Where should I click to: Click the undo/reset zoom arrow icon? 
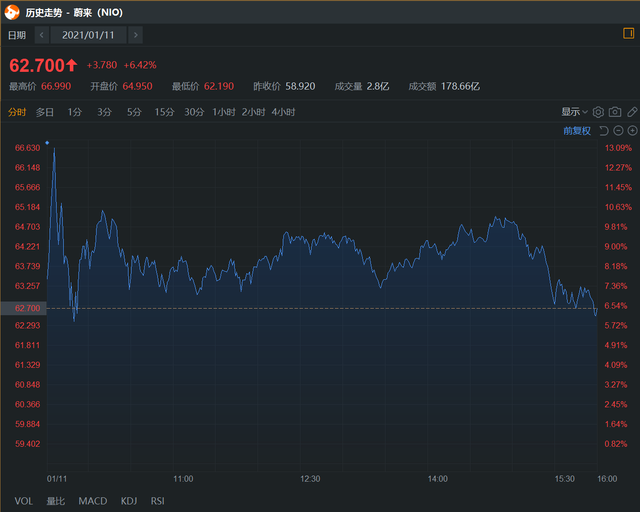605,131
